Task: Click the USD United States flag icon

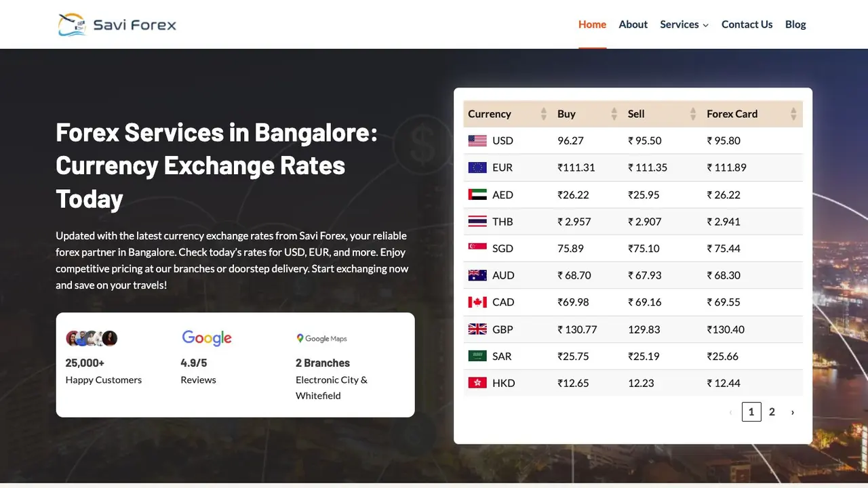Action: [x=477, y=141]
